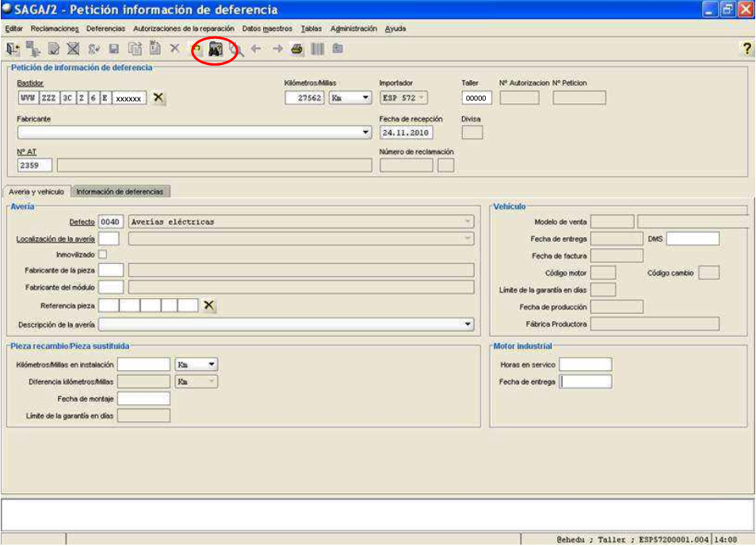Open the Datos maestros menu
The width and height of the screenshot is (756, 547).
tap(267, 29)
